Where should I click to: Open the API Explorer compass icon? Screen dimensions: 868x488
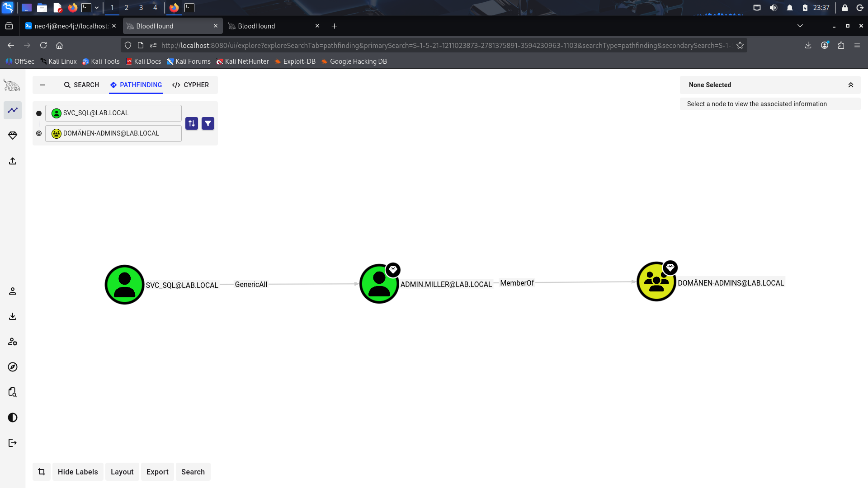tap(12, 367)
